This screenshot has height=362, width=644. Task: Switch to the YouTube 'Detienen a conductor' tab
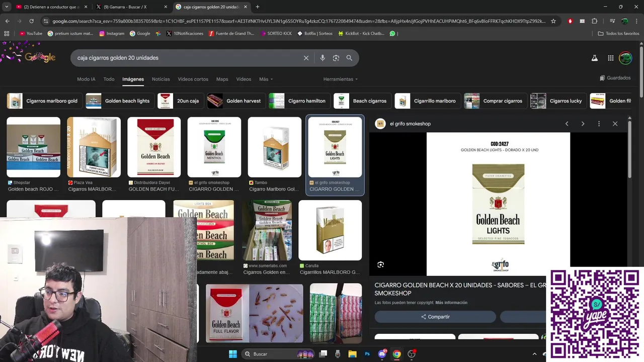pos(51,7)
